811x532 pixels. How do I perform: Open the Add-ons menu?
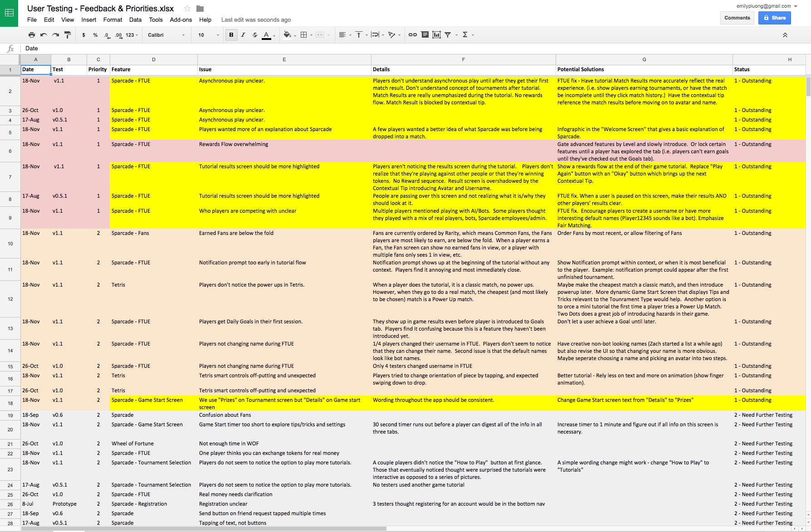pyautogui.click(x=181, y=20)
